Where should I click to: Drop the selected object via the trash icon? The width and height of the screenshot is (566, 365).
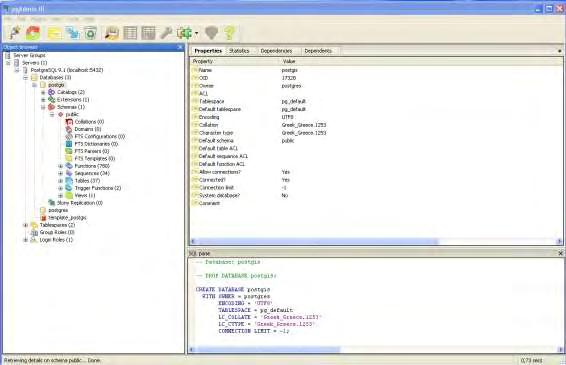pos(91,33)
